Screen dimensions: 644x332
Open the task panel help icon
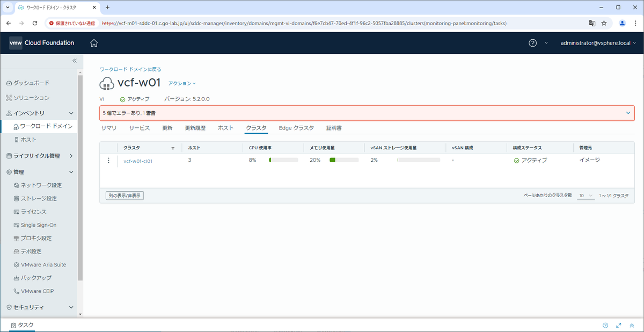pos(605,325)
